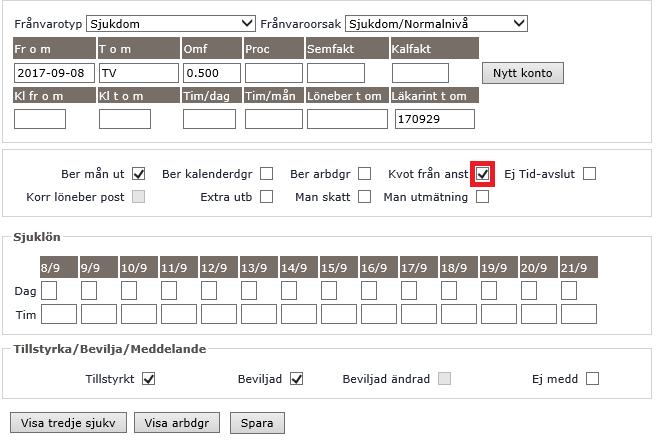Screen dimensions: 656x445
Task: Check the Dag box for 15/9
Action: point(329,291)
